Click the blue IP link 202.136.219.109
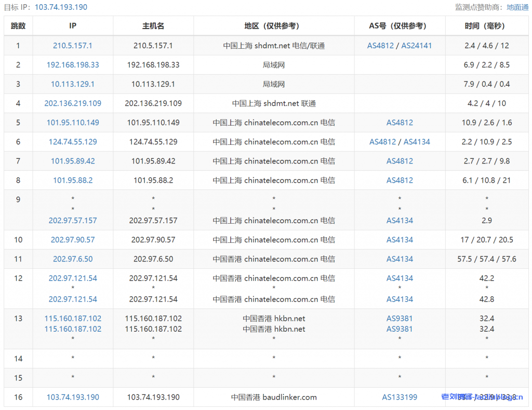Viewport: 532px width, 410px height. click(73, 103)
